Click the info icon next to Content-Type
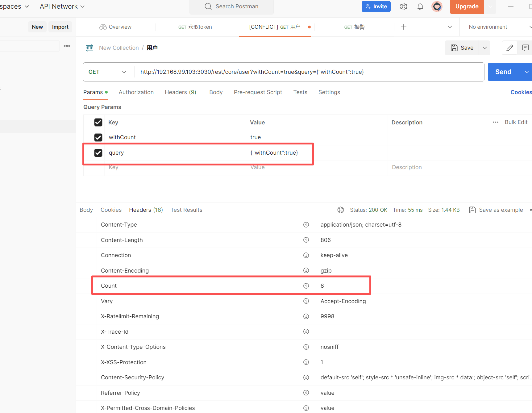532x413 pixels. tap(306, 225)
